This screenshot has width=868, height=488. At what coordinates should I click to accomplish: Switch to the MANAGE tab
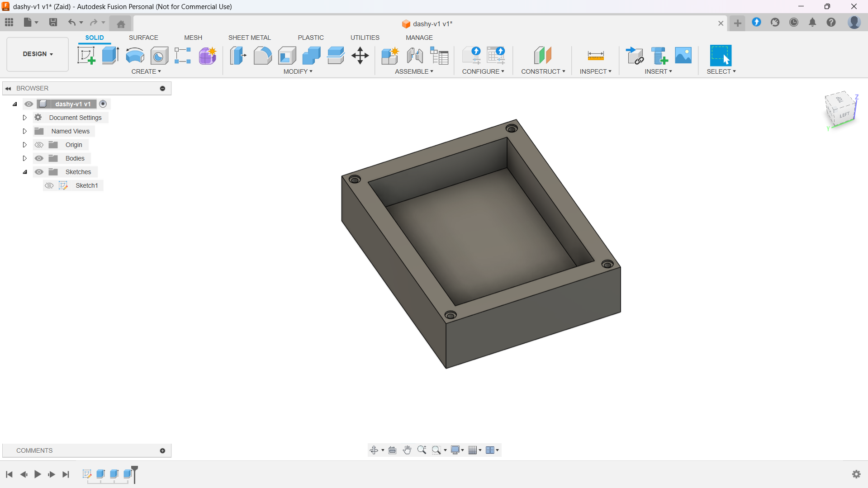click(419, 38)
